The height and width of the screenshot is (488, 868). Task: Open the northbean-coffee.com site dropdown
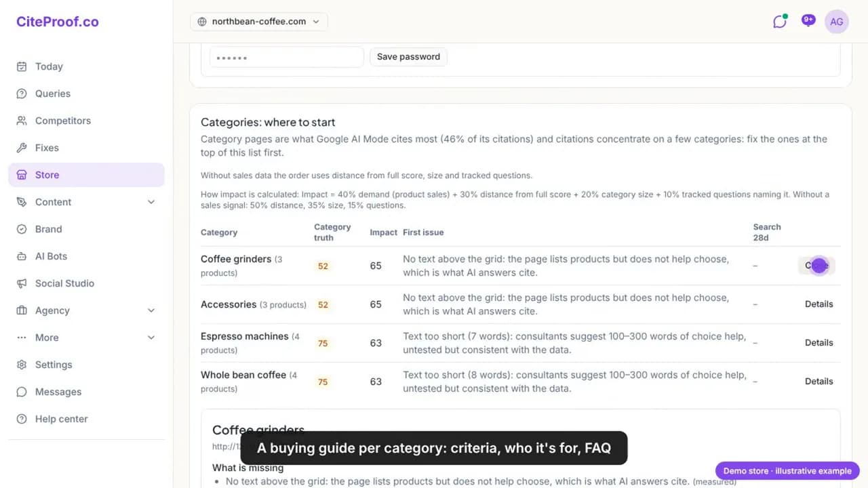pos(259,22)
